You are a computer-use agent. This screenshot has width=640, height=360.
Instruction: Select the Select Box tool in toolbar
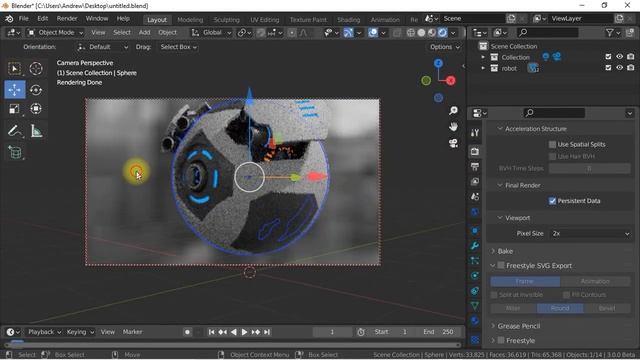pos(15,69)
